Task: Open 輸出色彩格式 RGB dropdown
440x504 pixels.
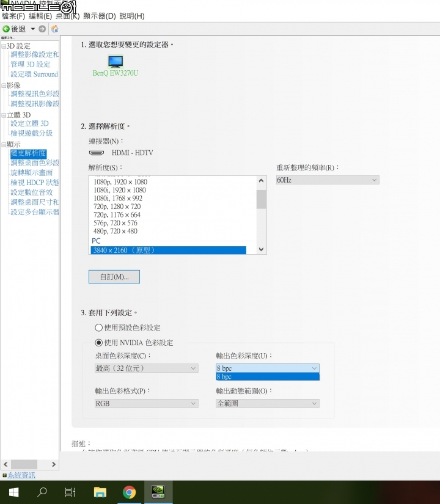Action: (146, 403)
